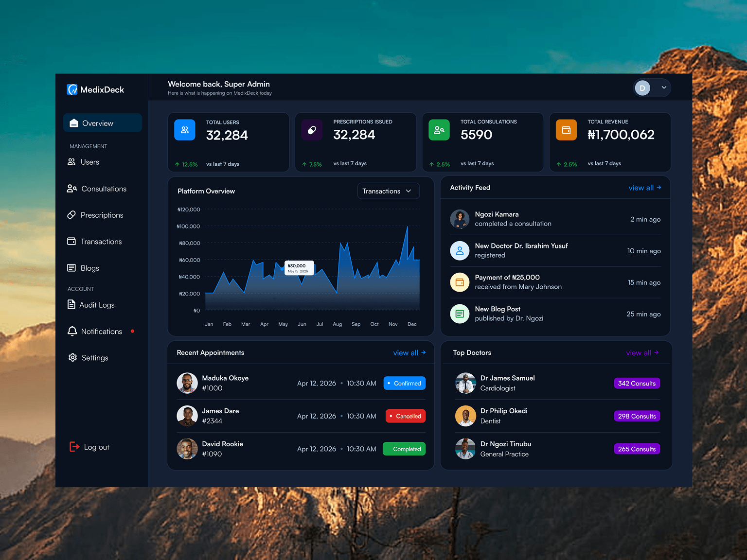Click the "₦1,700,062" revenue value
747x560 pixels.
pos(621,135)
